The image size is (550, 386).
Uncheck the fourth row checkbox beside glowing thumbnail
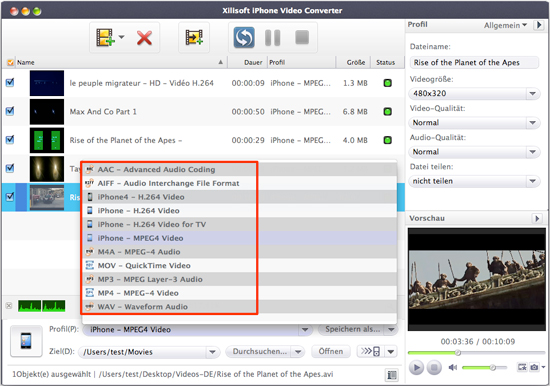click(10, 168)
